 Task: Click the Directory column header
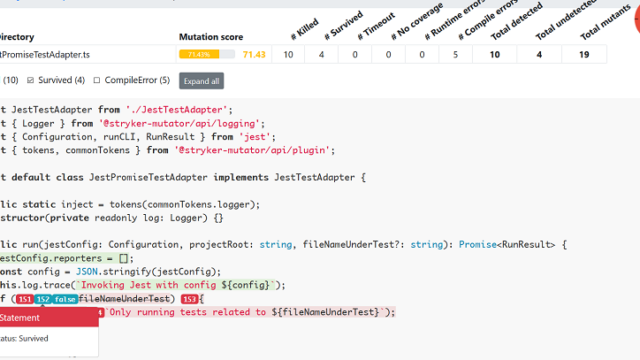click(17, 37)
